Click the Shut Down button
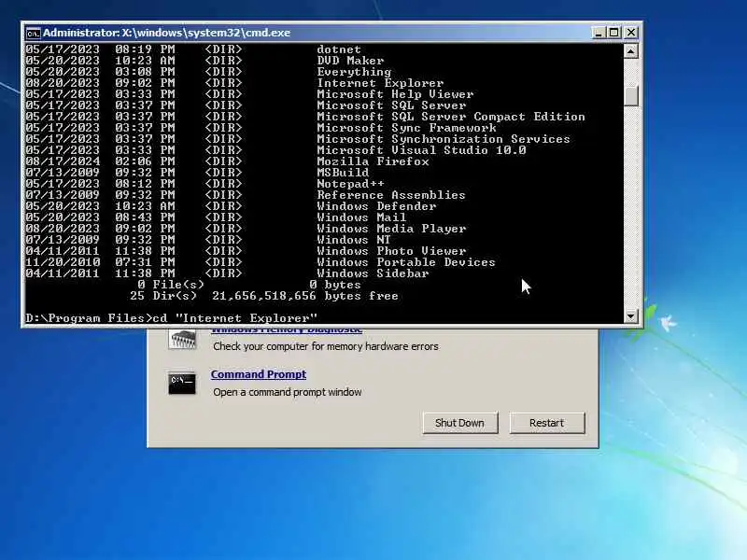Screen dimensions: 747x560 pyautogui.click(x=459, y=423)
